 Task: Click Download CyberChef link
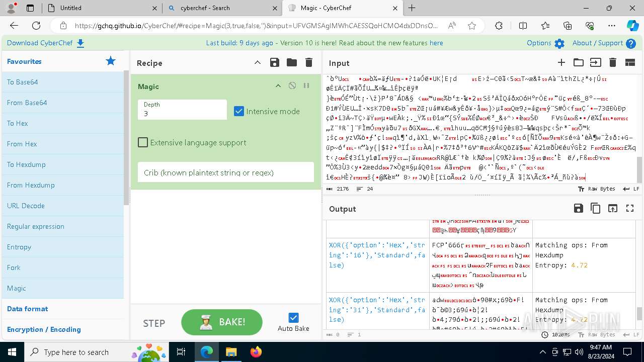point(46,43)
